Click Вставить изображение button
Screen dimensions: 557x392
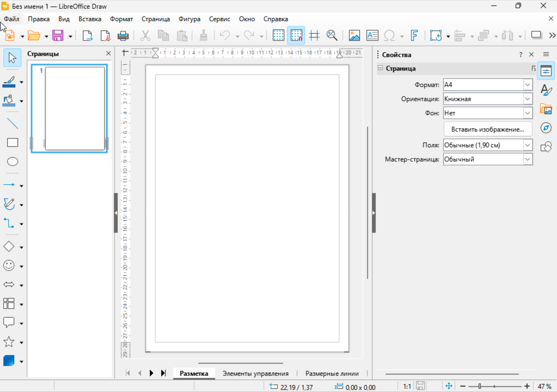click(488, 129)
